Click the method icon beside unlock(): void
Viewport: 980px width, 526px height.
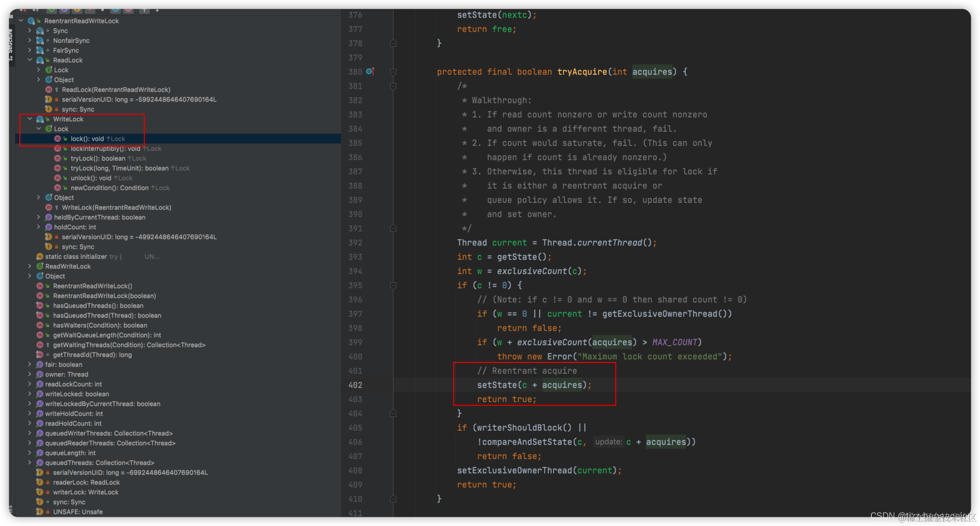click(57, 178)
